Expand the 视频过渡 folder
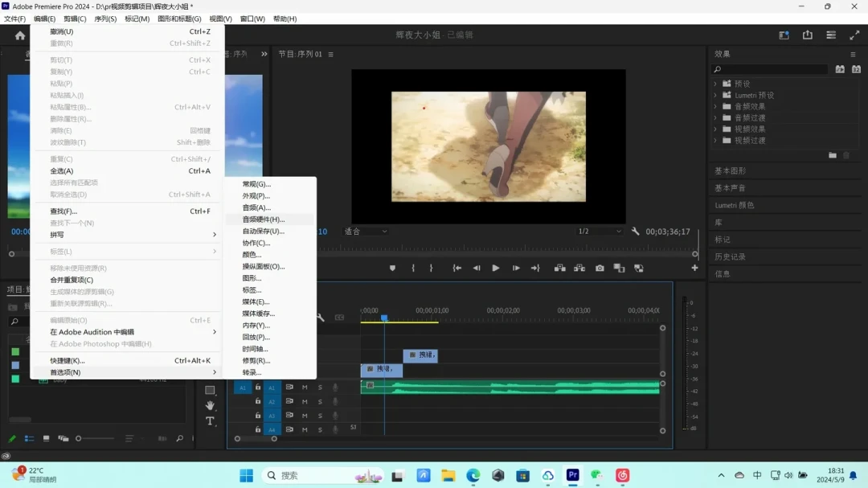 [715, 140]
